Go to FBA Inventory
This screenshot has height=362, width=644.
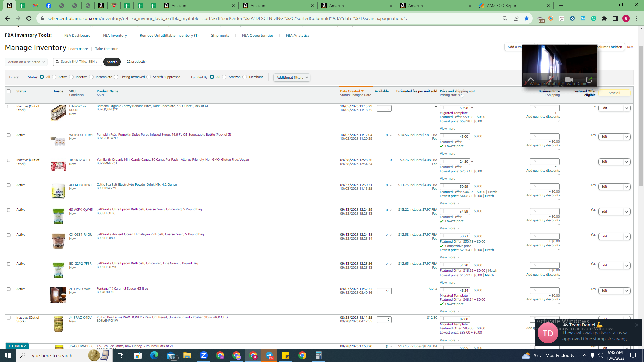pyautogui.click(x=115, y=36)
